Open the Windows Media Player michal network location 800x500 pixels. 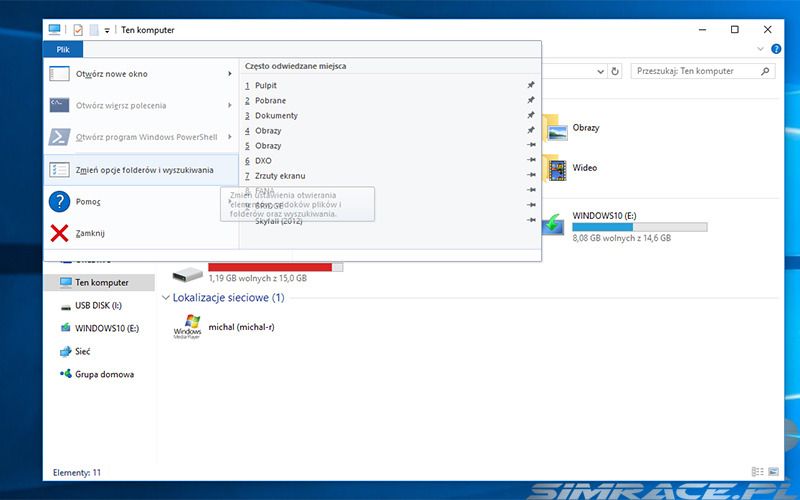[x=187, y=326]
